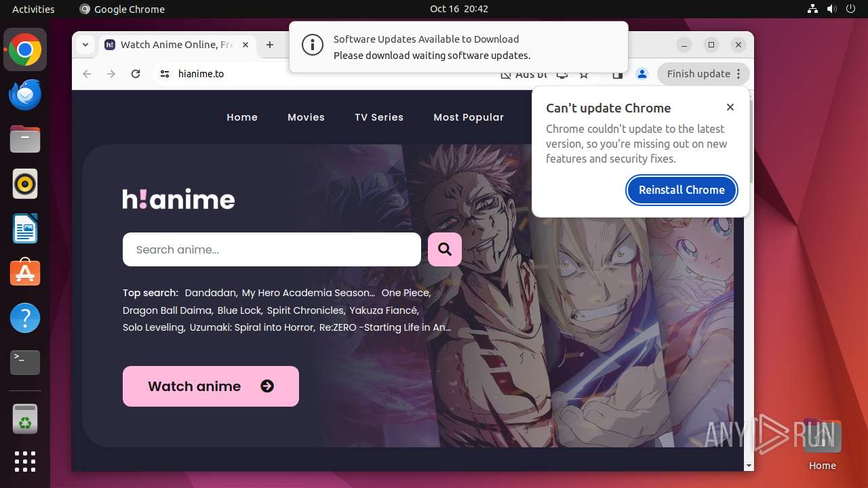Open the Movies nav item
The width and height of the screenshot is (868, 488).
306,117
